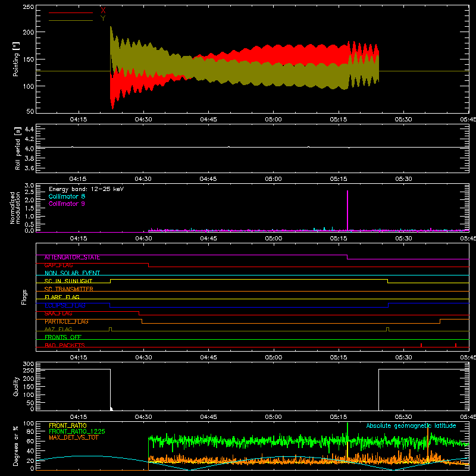Click the 'Quality' axis title
The height and width of the screenshot is (476, 476).
click(x=16, y=386)
